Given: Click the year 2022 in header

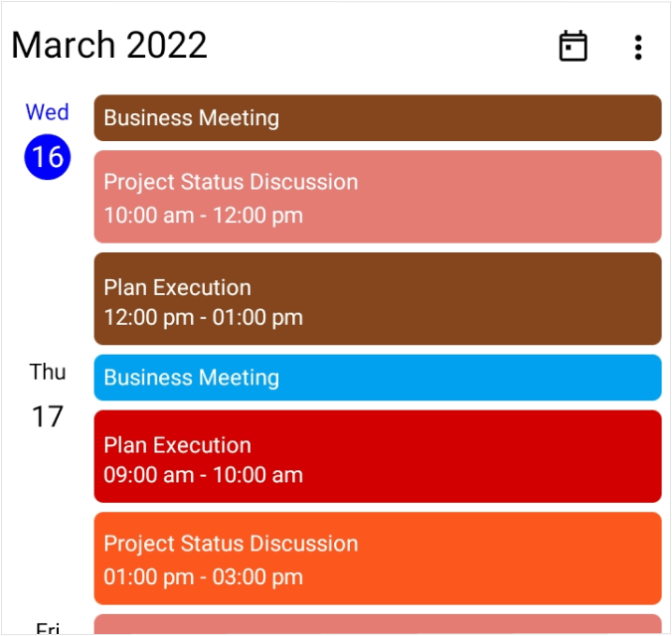Looking at the screenshot, I should (x=167, y=45).
